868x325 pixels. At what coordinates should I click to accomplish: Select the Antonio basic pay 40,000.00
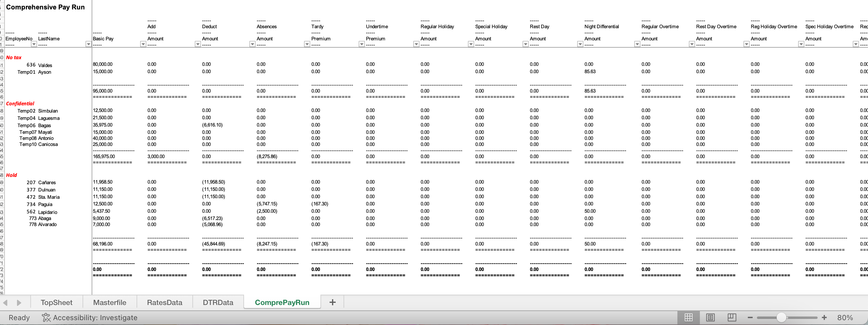pos(103,138)
